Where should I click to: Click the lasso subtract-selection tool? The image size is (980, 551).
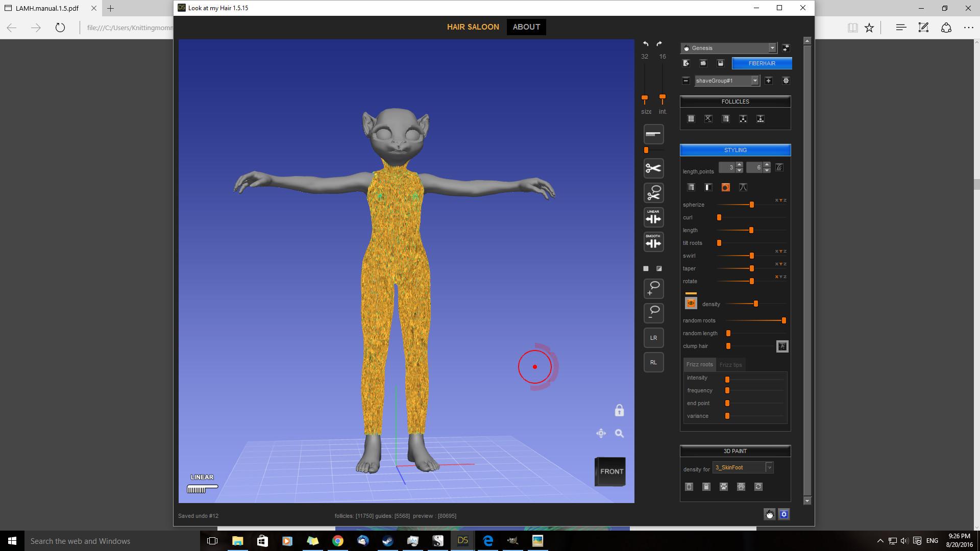[653, 313]
